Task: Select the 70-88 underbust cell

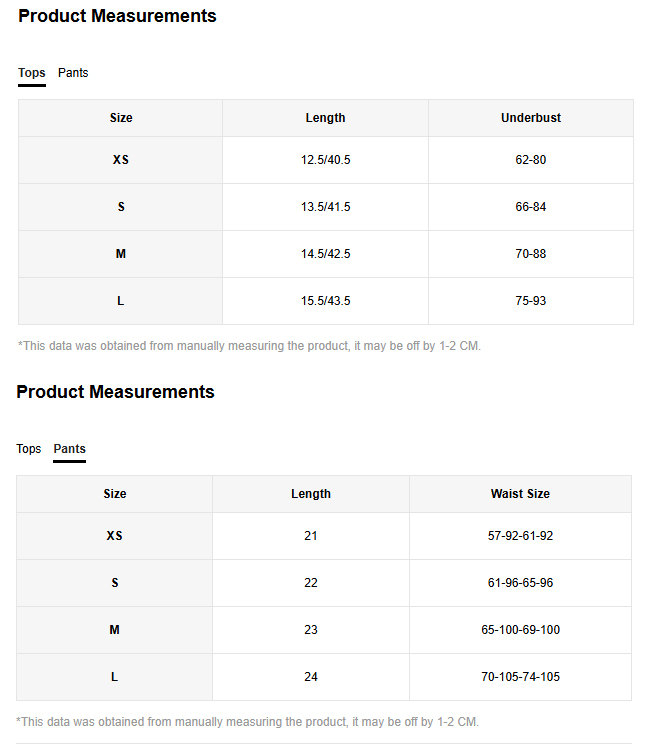Action: [530, 254]
